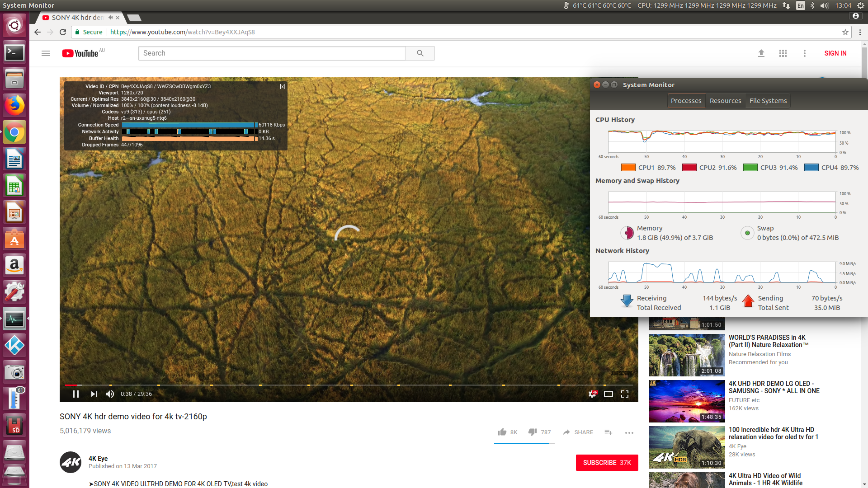
Task: Focus the YouTube search field
Action: click(272, 53)
